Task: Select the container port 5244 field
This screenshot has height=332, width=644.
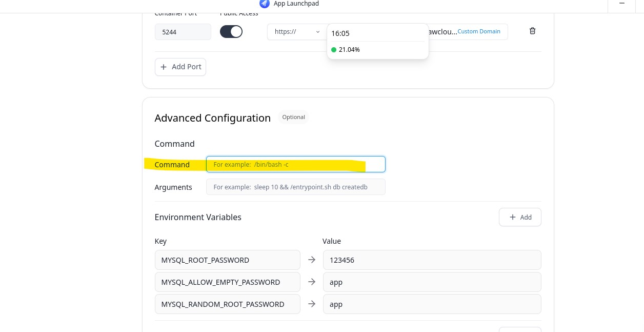Action: click(183, 32)
